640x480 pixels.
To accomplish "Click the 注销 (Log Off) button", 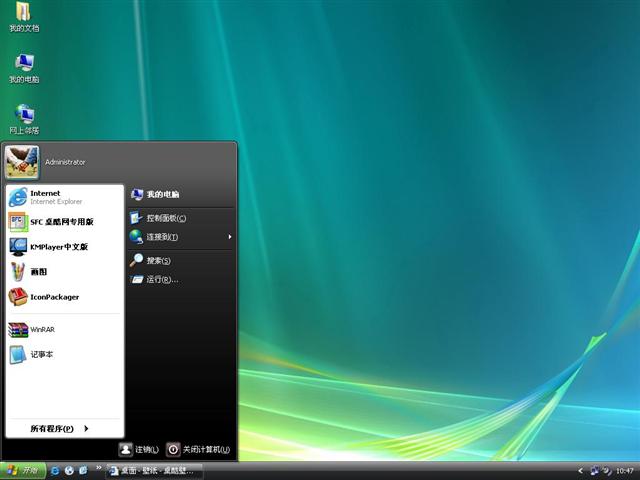I will click(x=139, y=450).
